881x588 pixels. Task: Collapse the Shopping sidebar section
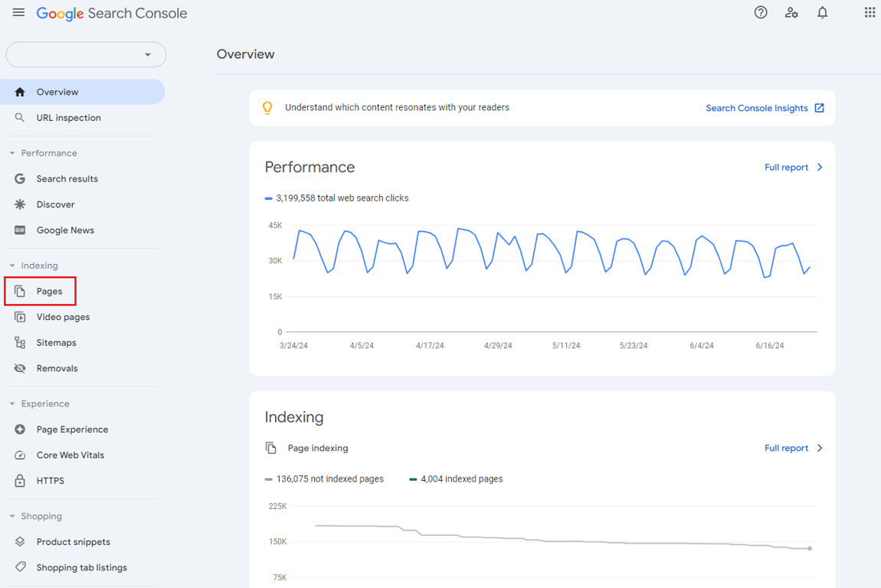[12, 516]
